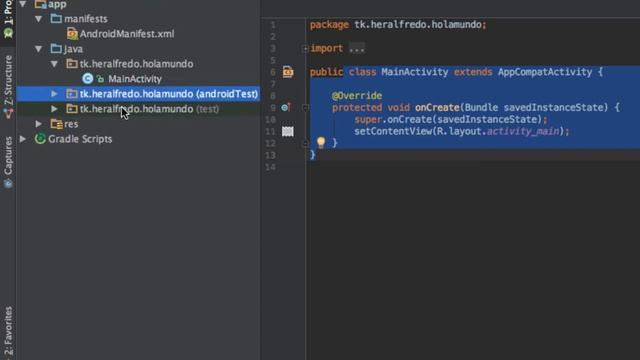This screenshot has height=360, width=640.
Task: Click the related XML file gutter icon on line 6
Action: (x=288, y=72)
